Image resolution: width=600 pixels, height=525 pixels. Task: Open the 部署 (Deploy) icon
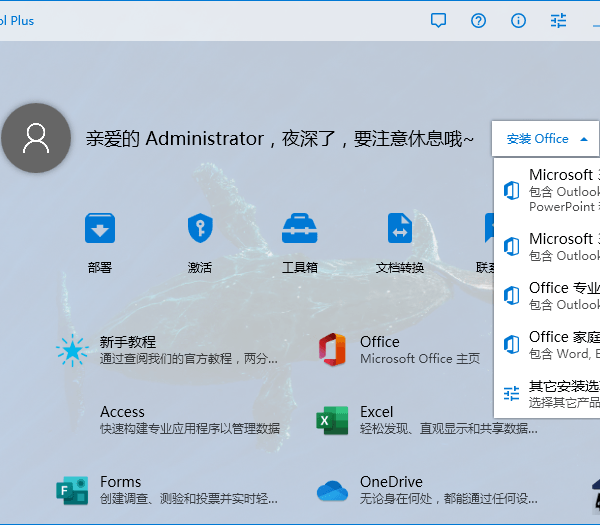100,229
